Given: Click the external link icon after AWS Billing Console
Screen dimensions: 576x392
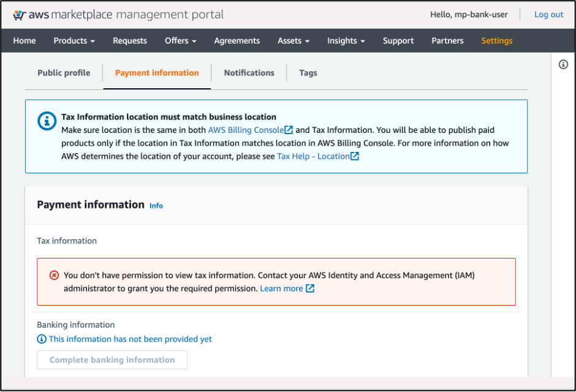Looking at the screenshot, I should [289, 129].
